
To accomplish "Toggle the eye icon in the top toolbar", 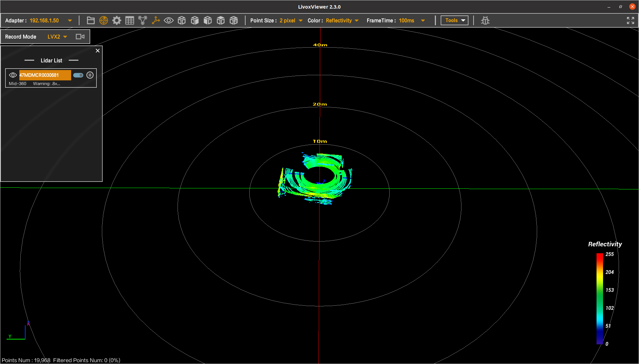I will click(169, 20).
